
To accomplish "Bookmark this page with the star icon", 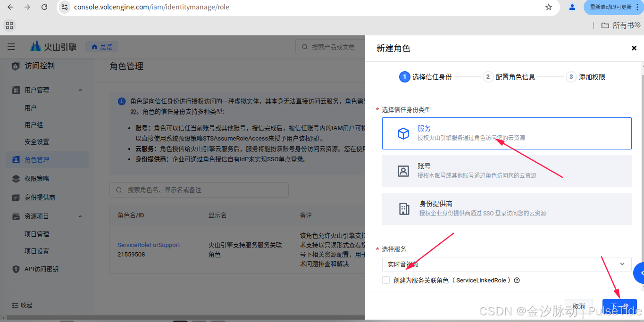I will 548,7.
